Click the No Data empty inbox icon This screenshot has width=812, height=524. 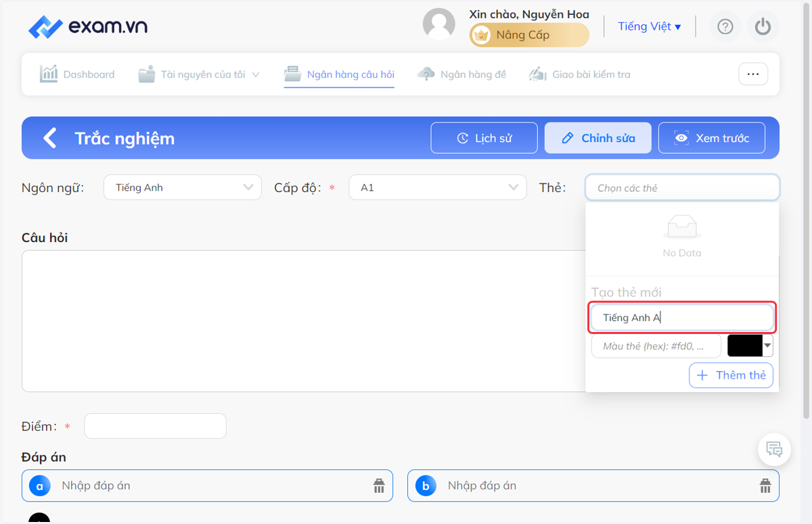(682, 227)
